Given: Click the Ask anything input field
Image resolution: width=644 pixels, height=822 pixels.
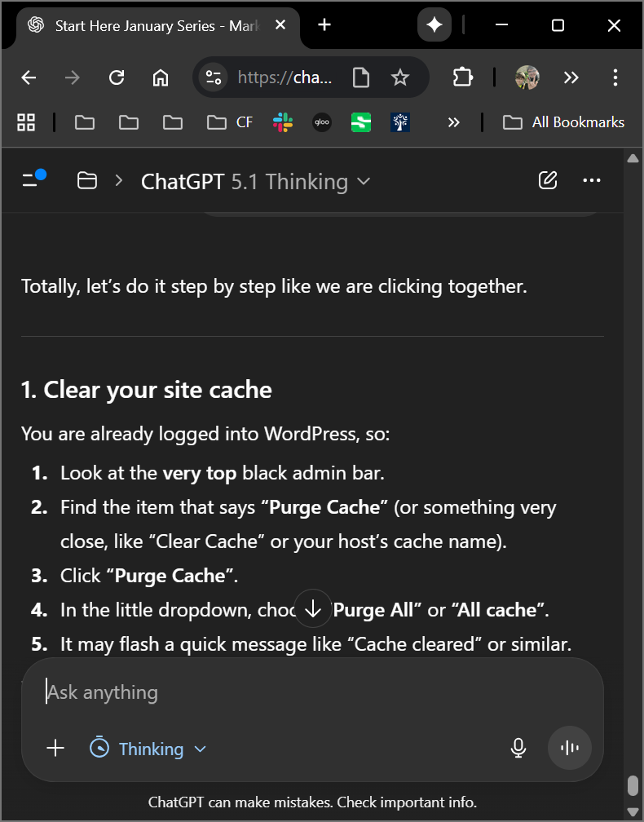Looking at the screenshot, I should click(310, 692).
